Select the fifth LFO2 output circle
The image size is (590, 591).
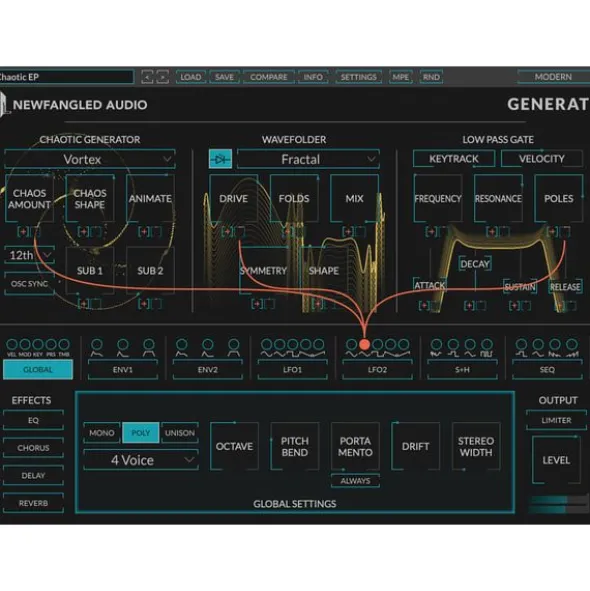click(403, 344)
